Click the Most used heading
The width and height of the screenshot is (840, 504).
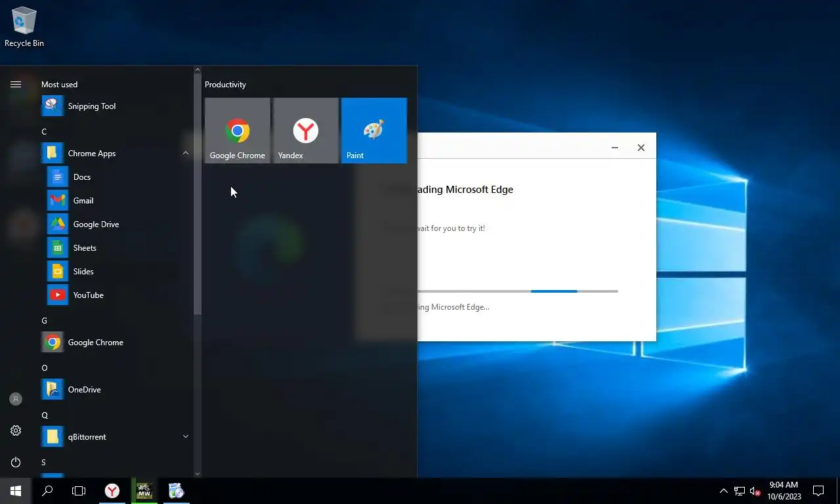point(59,85)
